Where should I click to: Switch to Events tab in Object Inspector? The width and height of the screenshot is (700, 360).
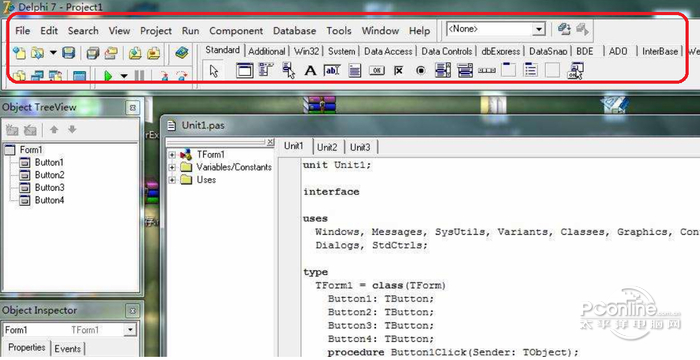click(x=67, y=349)
